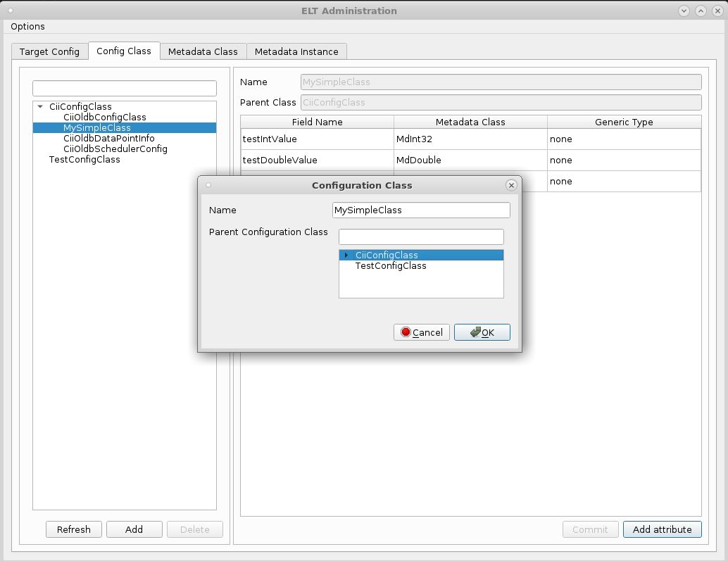The height and width of the screenshot is (561, 728).
Task: Click the Refresh button
Action: click(x=74, y=529)
